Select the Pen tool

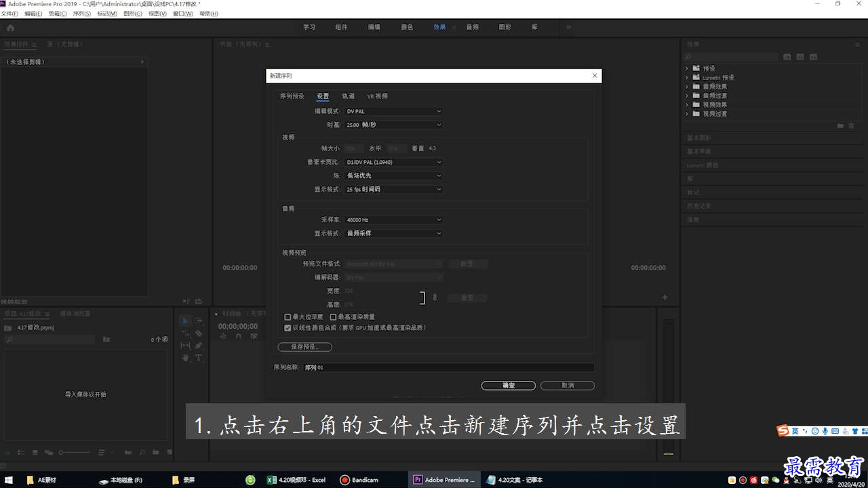click(198, 346)
